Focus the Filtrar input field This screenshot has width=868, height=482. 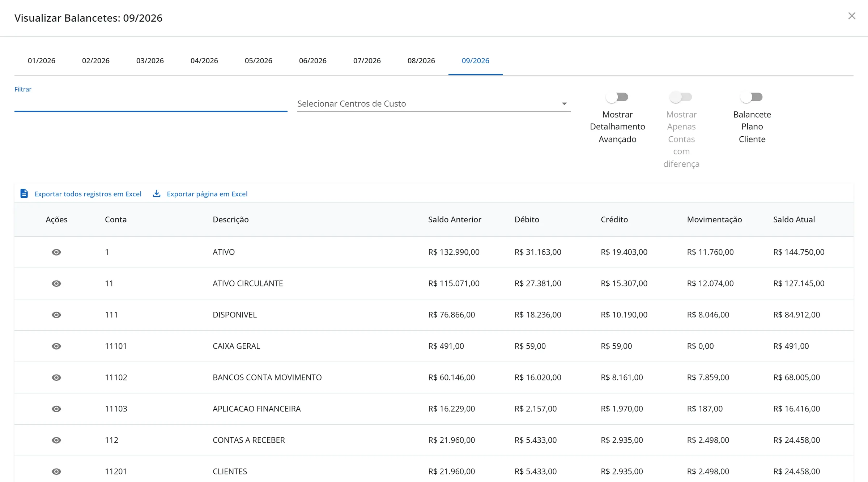tap(151, 104)
